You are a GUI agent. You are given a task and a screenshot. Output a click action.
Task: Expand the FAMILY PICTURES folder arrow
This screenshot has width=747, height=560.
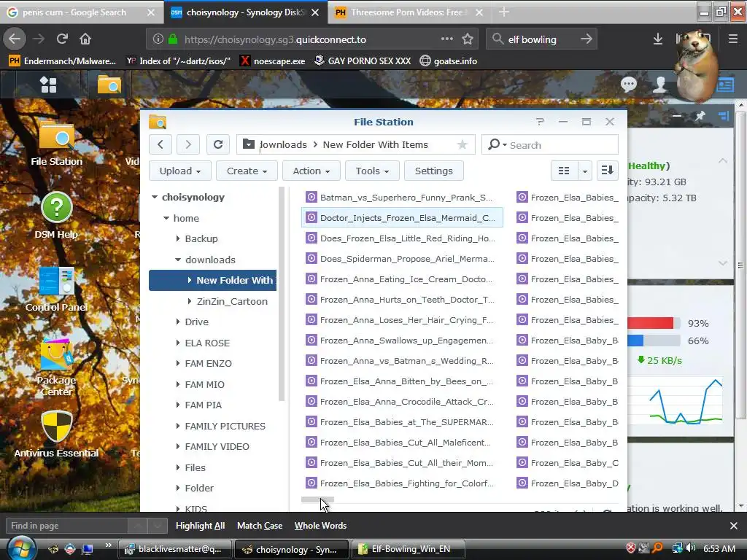click(178, 426)
